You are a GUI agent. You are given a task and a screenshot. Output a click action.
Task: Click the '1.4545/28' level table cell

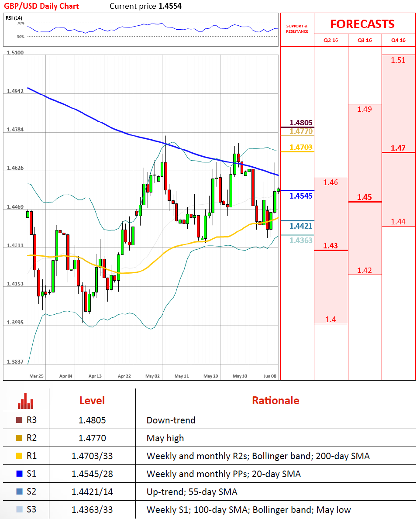click(x=92, y=474)
